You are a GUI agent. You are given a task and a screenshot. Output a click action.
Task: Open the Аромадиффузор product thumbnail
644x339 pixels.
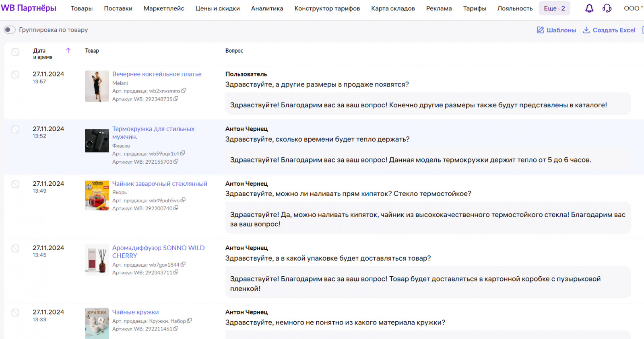pos(97,259)
